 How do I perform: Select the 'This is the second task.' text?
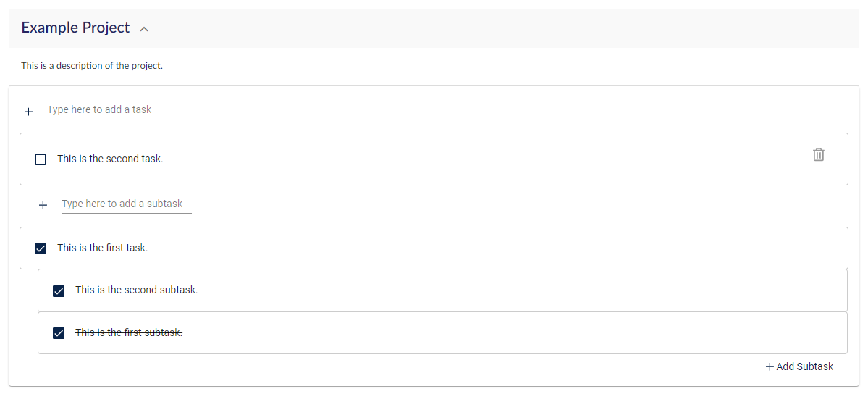click(x=110, y=159)
